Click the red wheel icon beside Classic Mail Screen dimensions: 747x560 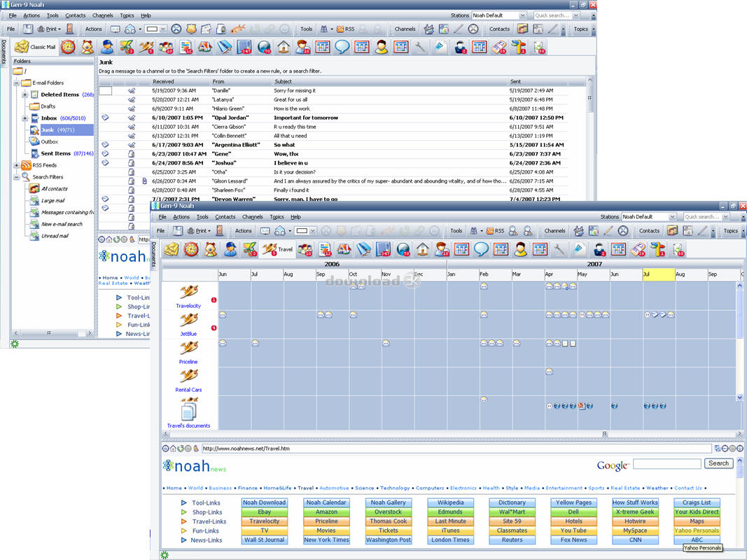tap(68, 47)
